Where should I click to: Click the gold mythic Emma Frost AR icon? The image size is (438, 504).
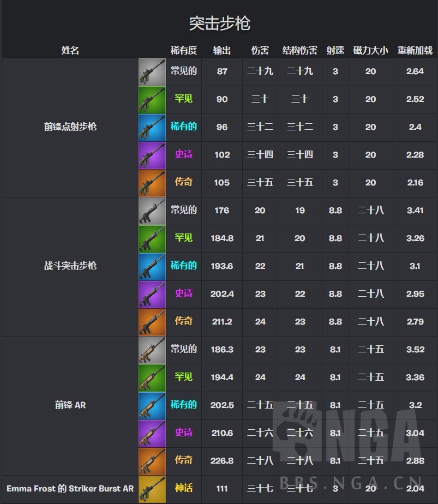152,489
